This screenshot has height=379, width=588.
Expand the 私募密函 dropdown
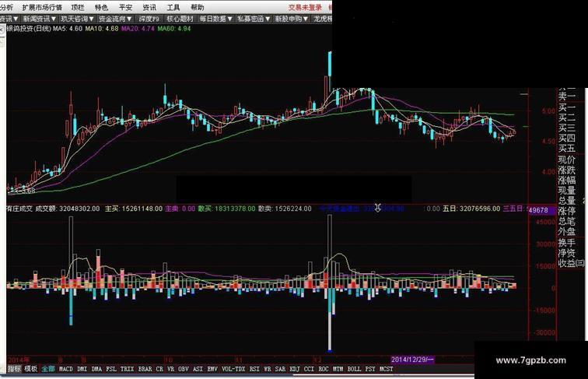coord(254,19)
